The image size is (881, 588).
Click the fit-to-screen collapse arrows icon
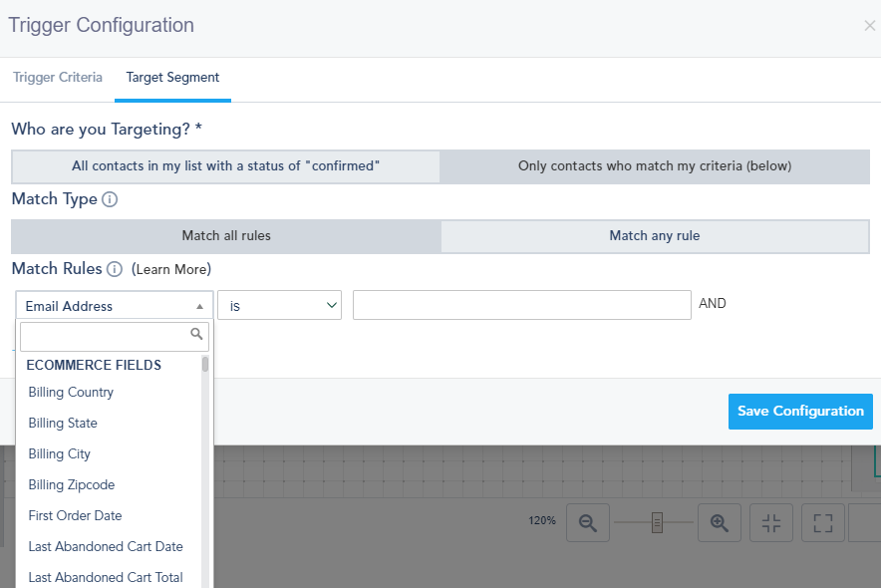pos(770,522)
